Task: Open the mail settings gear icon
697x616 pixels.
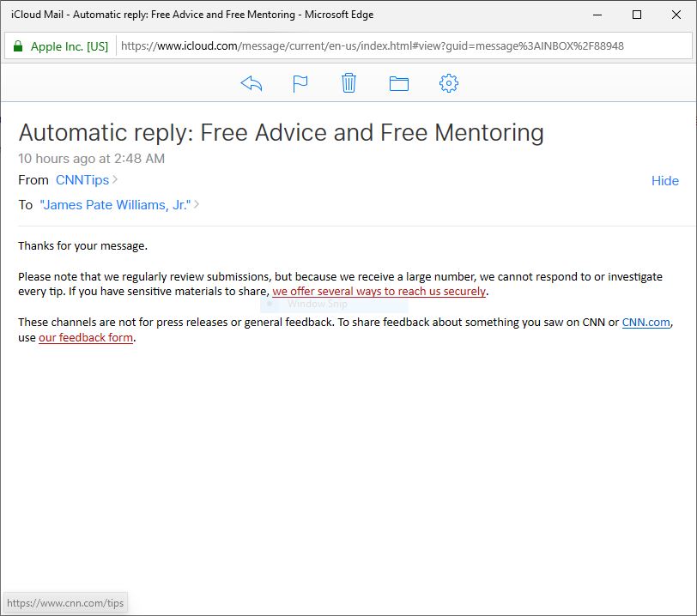Action: tap(448, 82)
